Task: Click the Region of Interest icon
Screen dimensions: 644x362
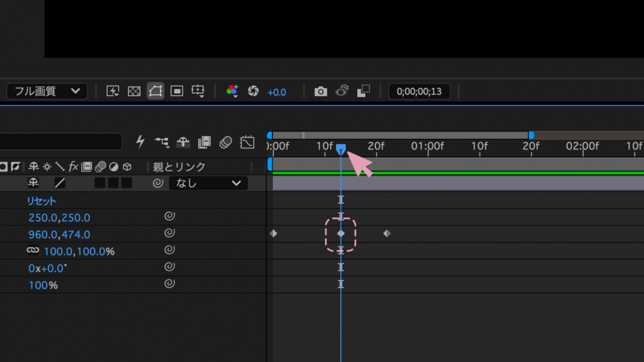Action: coord(177,91)
